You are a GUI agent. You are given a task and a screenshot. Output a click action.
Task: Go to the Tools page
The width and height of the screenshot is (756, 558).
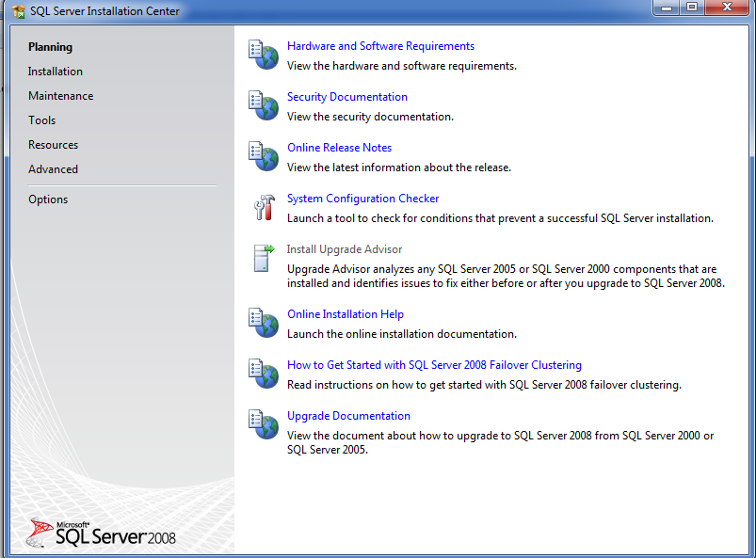click(x=42, y=120)
